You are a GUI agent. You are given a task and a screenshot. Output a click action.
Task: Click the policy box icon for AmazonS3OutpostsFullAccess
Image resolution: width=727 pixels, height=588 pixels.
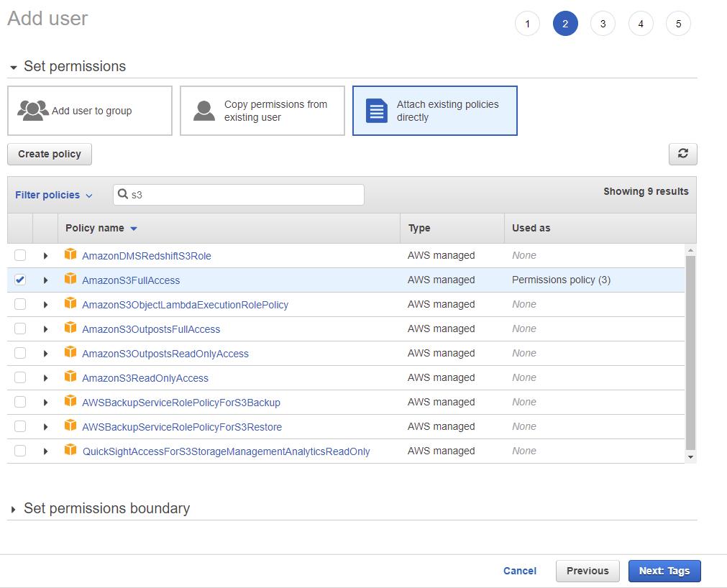pos(70,328)
